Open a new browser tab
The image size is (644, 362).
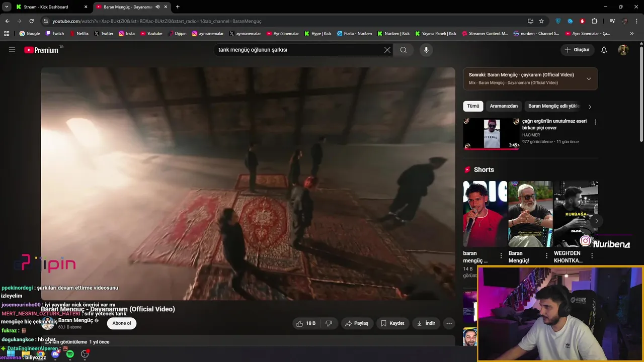pos(178,7)
